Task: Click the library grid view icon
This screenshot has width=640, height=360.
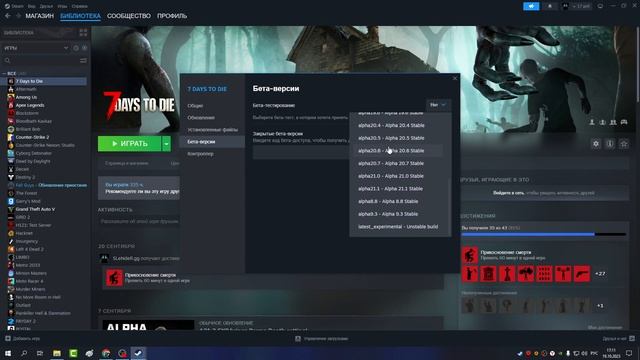Action: [83, 33]
